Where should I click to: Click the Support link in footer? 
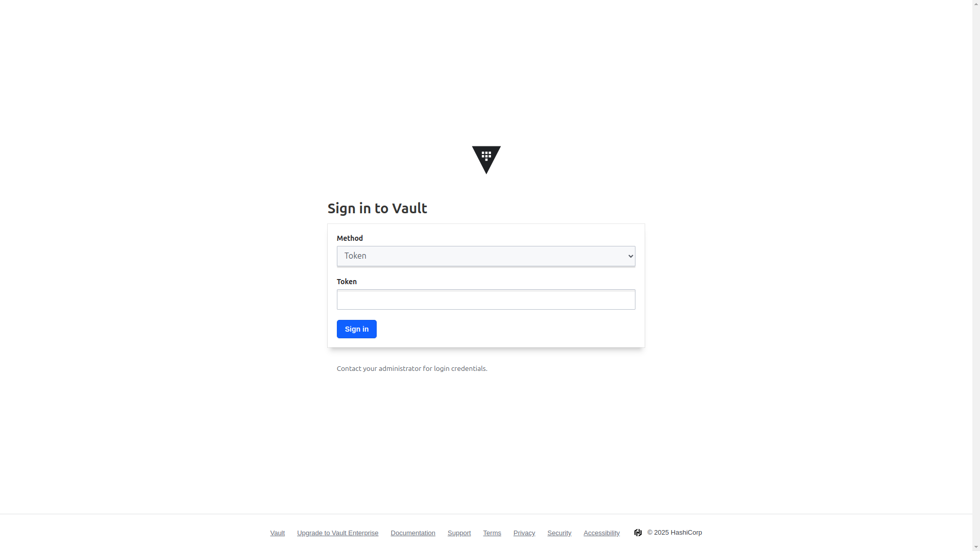[x=459, y=533]
